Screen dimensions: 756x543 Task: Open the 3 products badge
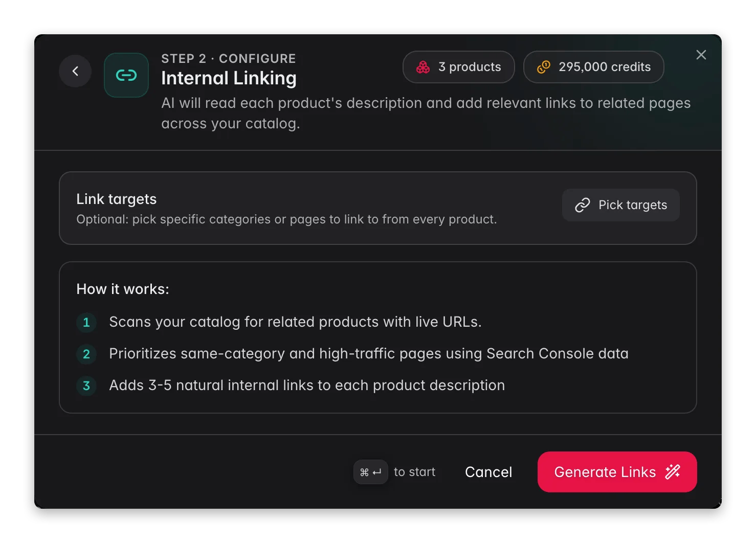[459, 67]
